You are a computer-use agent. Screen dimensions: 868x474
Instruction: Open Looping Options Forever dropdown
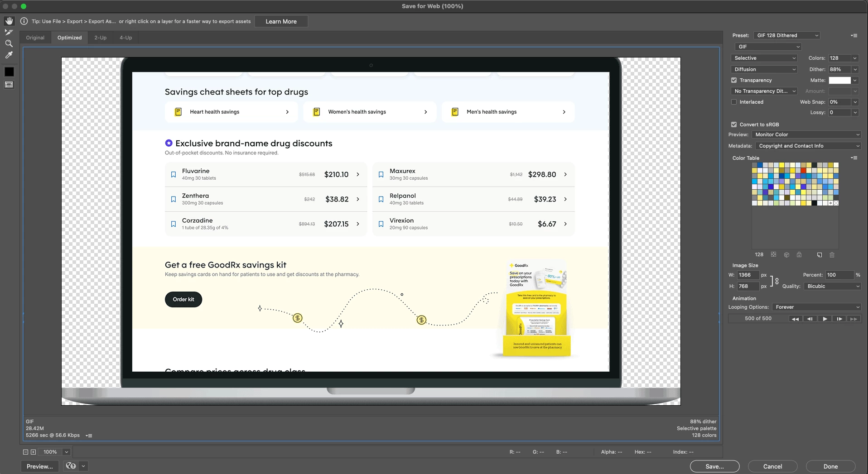point(817,307)
